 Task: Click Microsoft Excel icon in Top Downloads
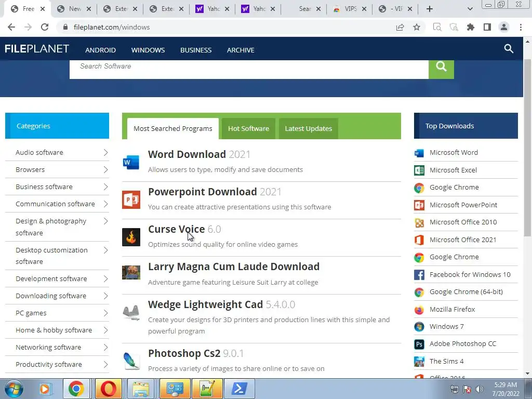419,170
